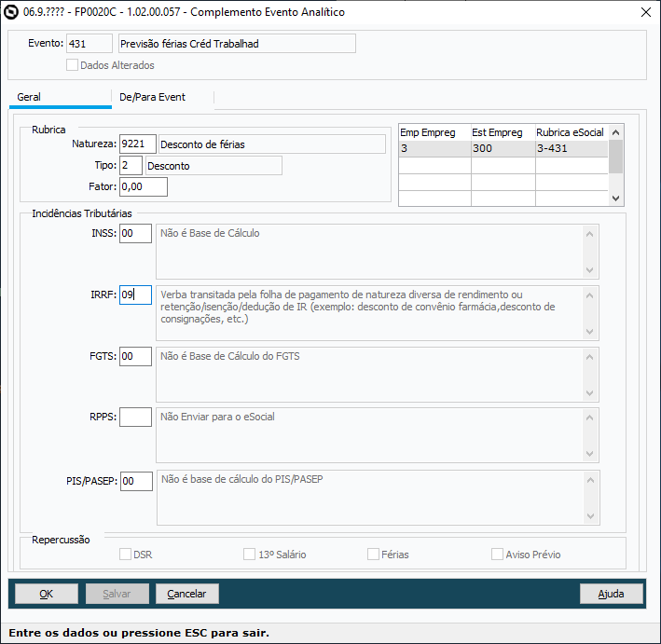Focus the Natureza code field 9221
661x644 pixels.
coord(138,144)
